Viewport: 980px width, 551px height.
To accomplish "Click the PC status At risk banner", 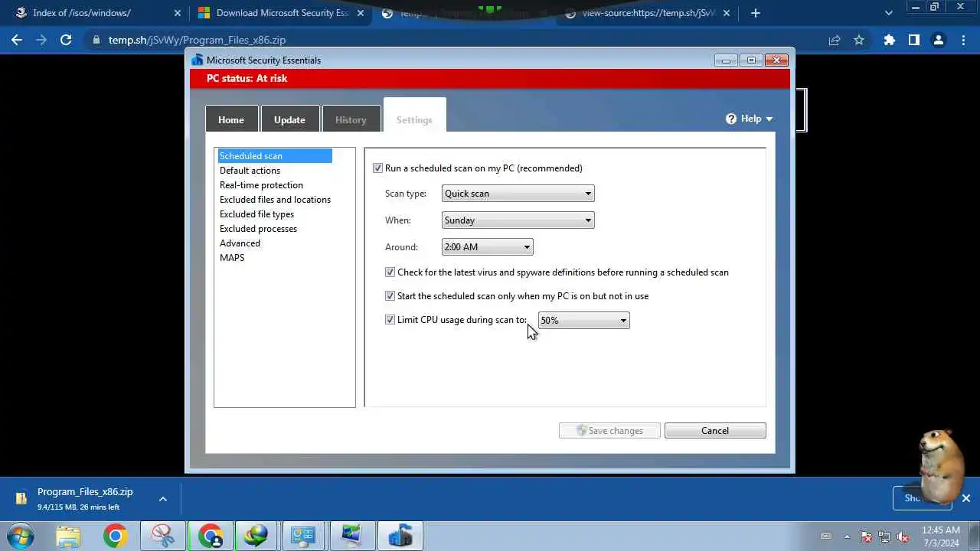I will pos(490,79).
